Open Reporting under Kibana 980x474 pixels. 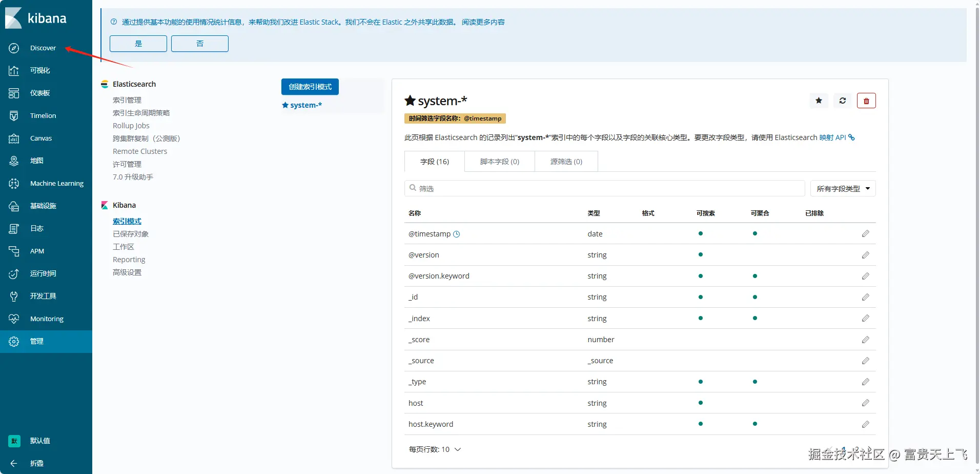pyautogui.click(x=129, y=260)
